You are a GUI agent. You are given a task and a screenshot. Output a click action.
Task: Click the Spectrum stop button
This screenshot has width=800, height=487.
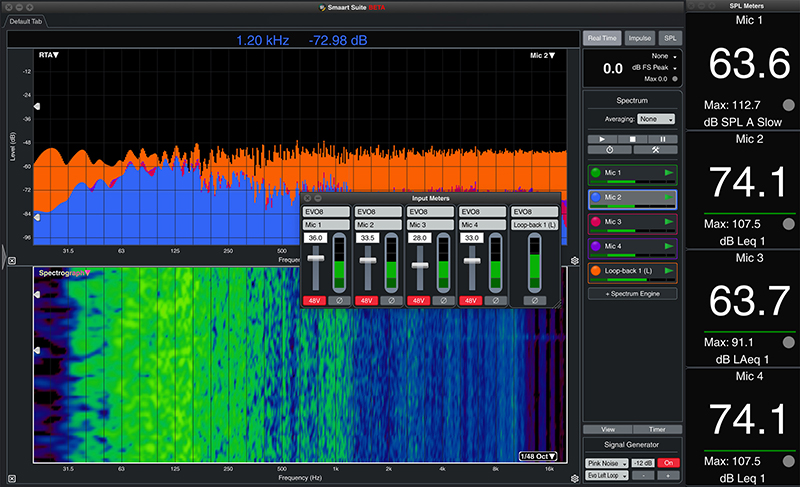(x=632, y=137)
